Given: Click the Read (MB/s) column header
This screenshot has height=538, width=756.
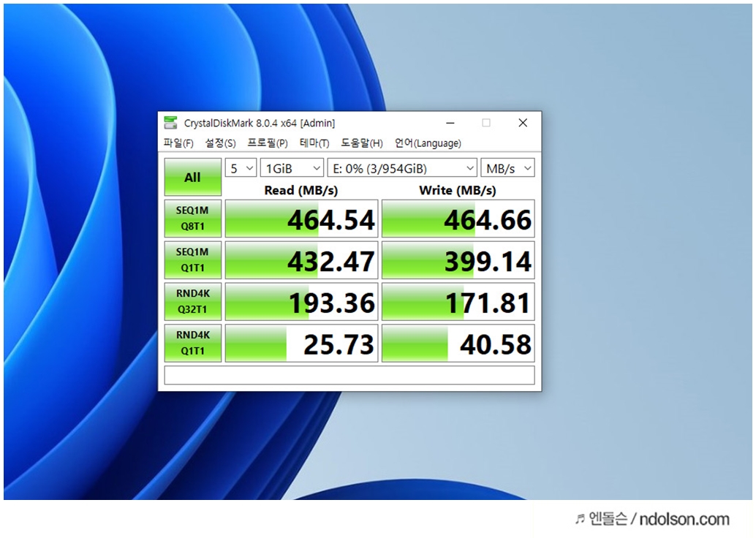Looking at the screenshot, I should coord(300,190).
